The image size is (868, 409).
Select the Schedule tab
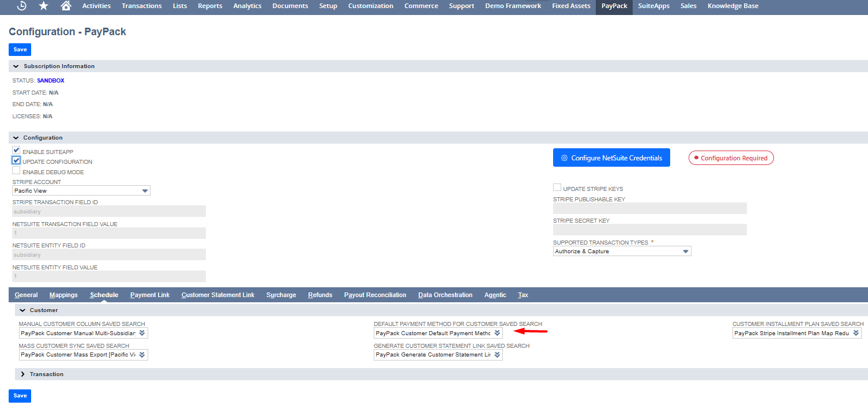[104, 295]
